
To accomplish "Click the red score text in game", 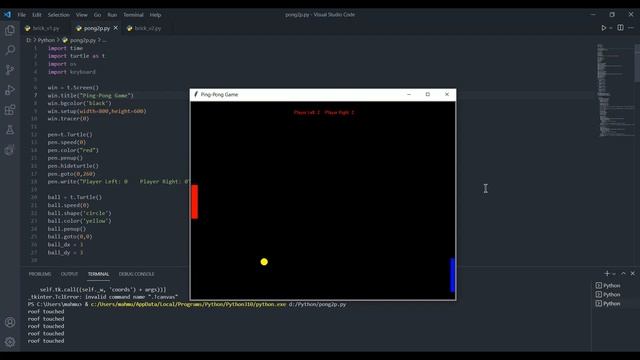I will point(324,112).
